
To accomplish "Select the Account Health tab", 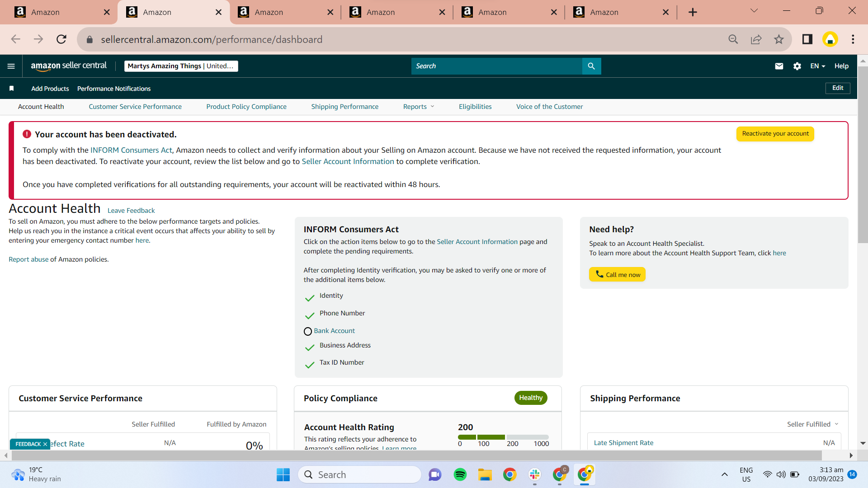I will tap(41, 107).
